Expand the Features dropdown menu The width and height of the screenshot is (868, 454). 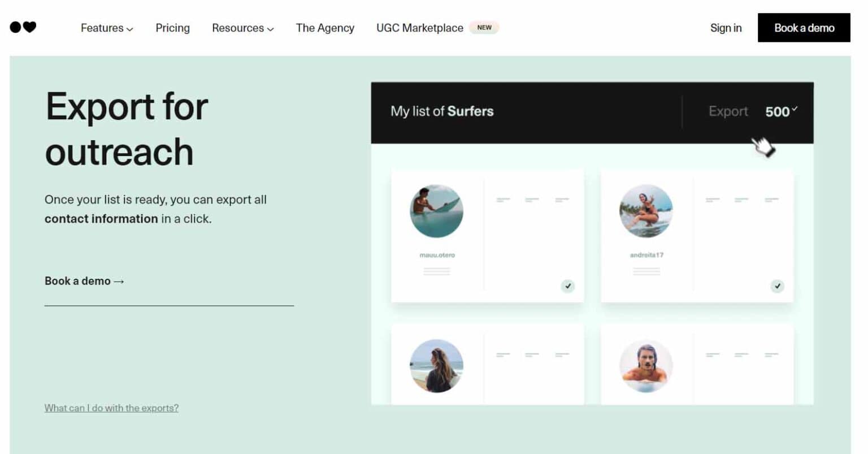107,28
